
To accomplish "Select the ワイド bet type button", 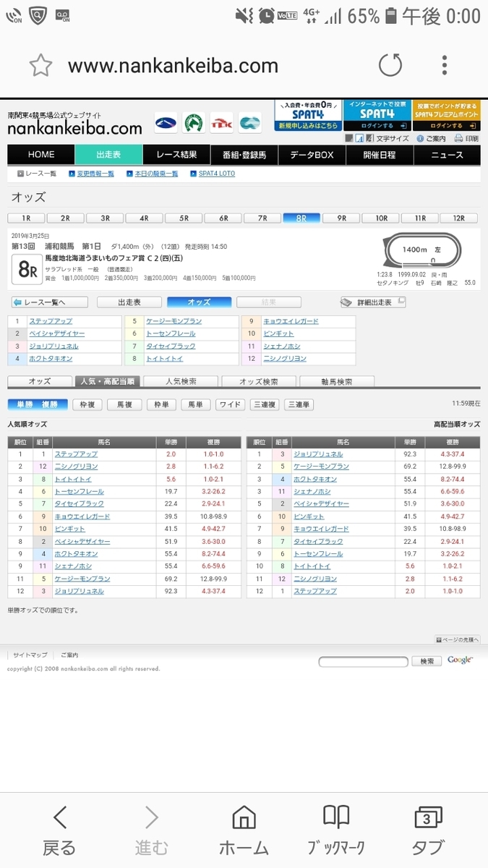I will tap(230, 405).
